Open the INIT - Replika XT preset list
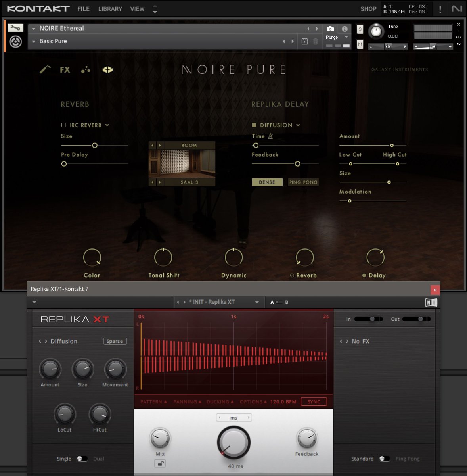This screenshot has height=476, width=467. 257,302
